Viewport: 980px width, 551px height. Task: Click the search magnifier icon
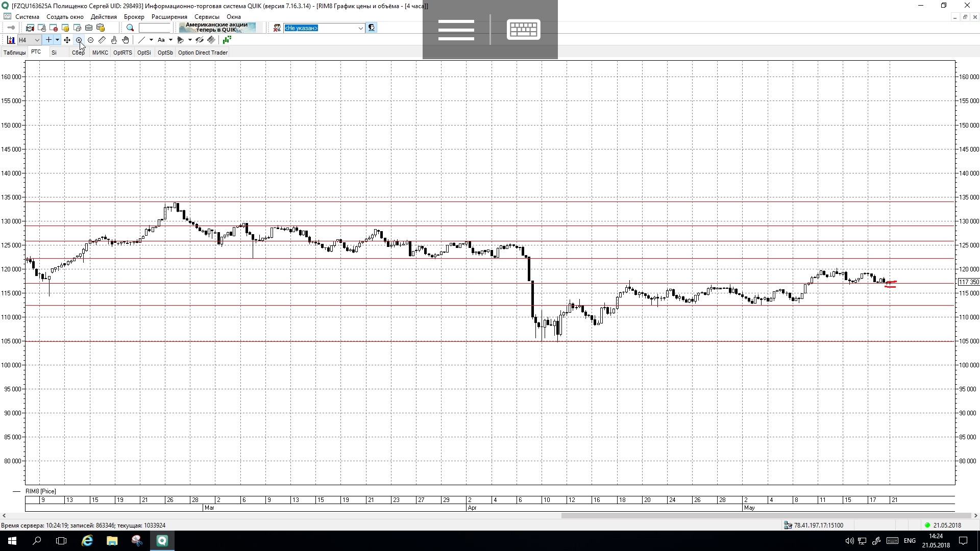130,28
